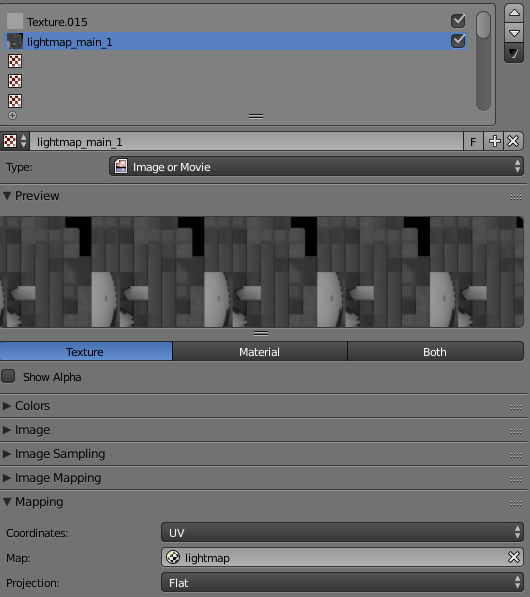Image resolution: width=530 pixels, height=597 pixels.
Task: Open the texture Type dropdown
Action: click(316, 167)
